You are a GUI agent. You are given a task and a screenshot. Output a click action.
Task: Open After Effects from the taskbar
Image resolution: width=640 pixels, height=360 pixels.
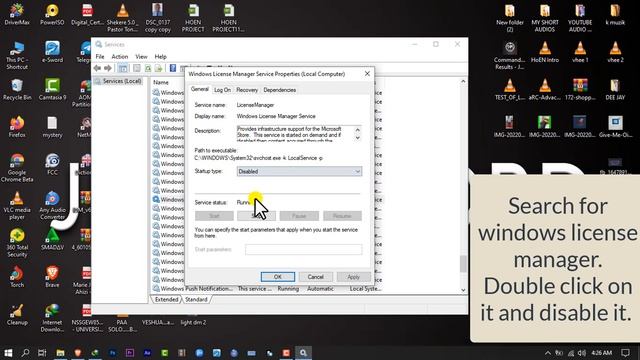(147, 353)
